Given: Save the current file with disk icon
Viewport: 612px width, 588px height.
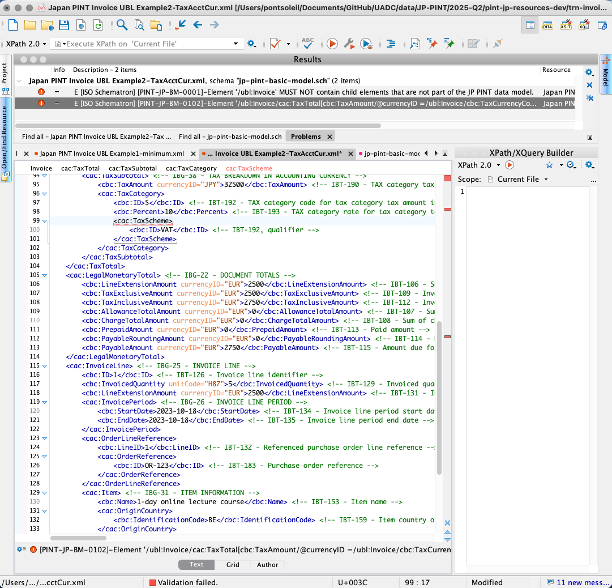Looking at the screenshot, I should click(x=64, y=25).
